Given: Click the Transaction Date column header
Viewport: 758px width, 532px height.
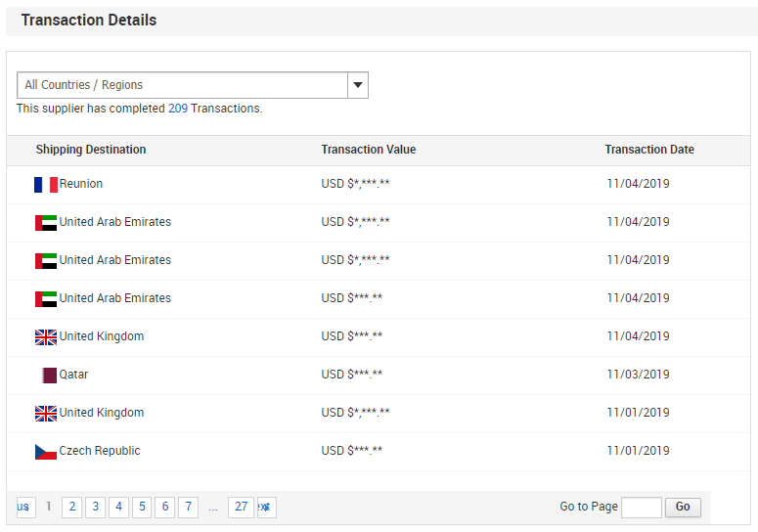Looking at the screenshot, I should coord(649,150).
